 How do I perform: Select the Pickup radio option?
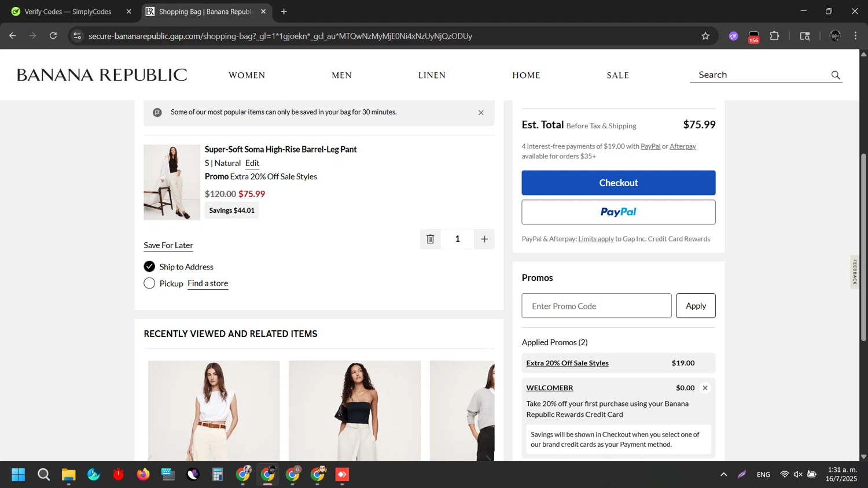(x=149, y=283)
